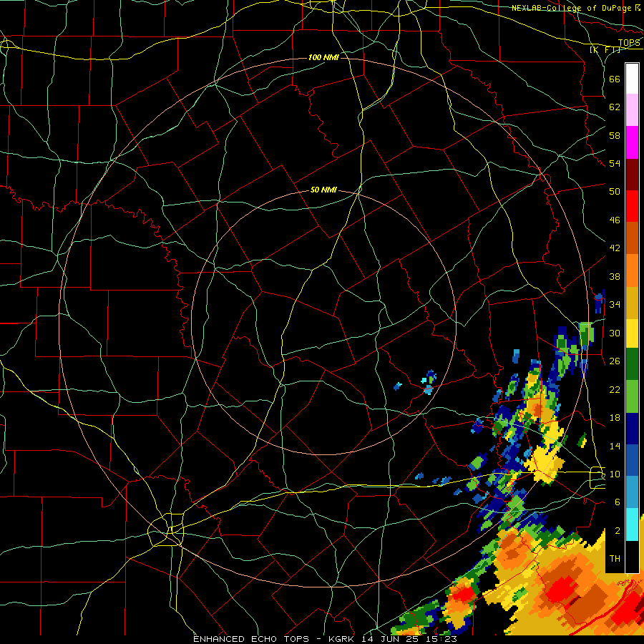Click the sky blue legend swatch
This screenshot has height=644, width=644.
(632, 492)
